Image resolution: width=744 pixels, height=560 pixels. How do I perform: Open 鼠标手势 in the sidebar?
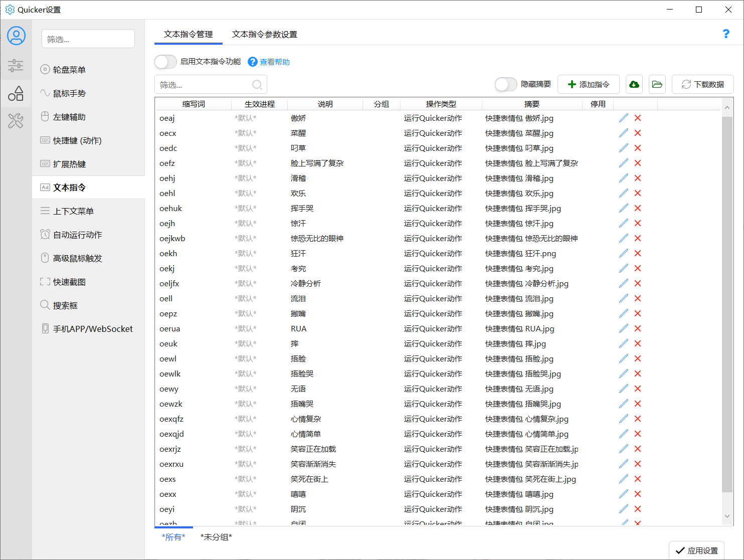[88, 93]
